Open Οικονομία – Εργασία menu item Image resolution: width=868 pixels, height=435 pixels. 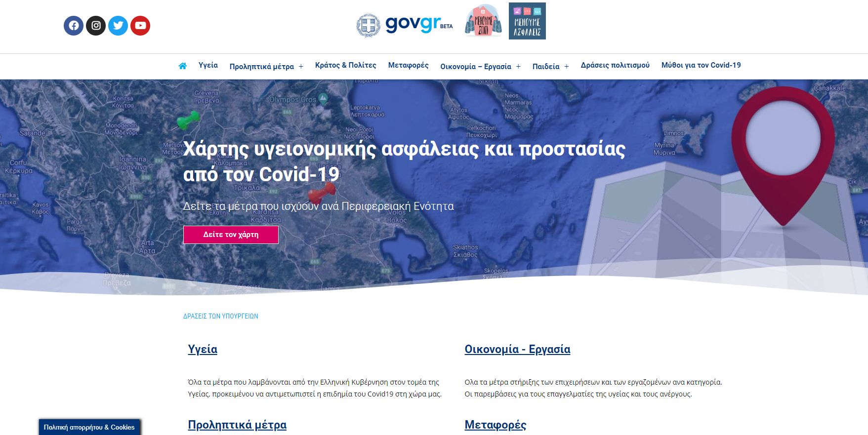pos(476,66)
